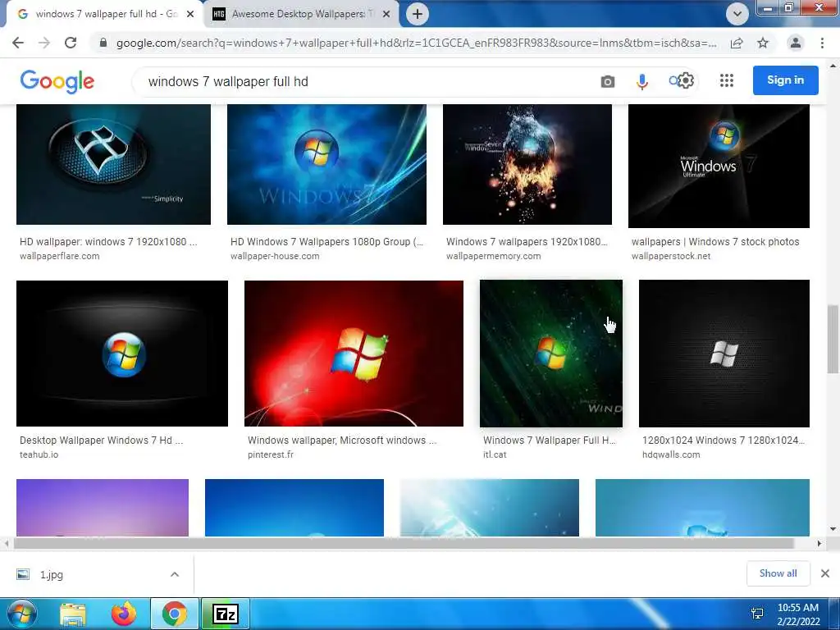Open 'HD wallpaper: windows 7 1920x1080' link
This screenshot has height=630, width=840.
tap(108, 242)
